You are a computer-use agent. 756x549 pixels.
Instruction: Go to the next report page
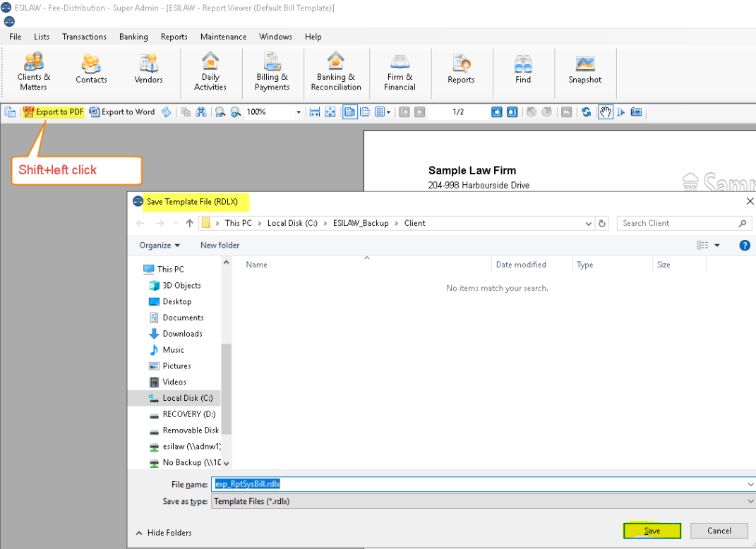(497, 111)
